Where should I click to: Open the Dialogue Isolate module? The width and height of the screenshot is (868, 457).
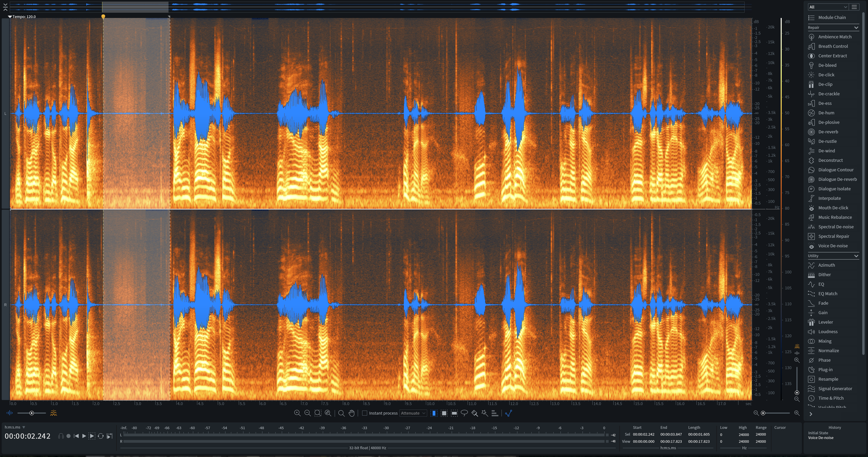tap(833, 189)
